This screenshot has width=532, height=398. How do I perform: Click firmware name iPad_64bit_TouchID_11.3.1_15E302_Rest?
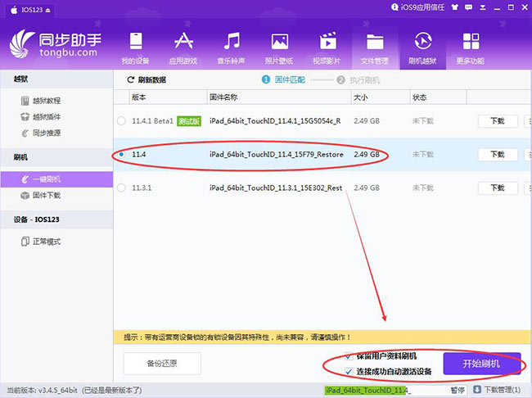pos(276,188)
